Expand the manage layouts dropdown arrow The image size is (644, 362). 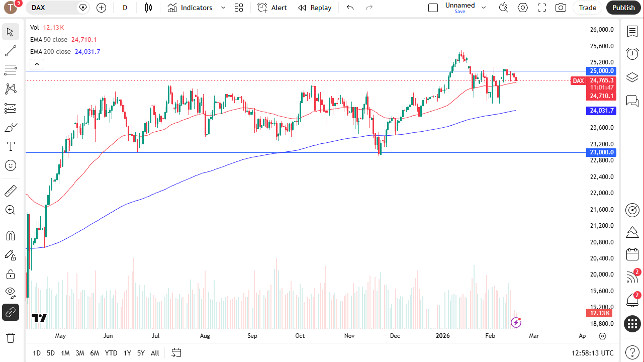pos(484,8)
